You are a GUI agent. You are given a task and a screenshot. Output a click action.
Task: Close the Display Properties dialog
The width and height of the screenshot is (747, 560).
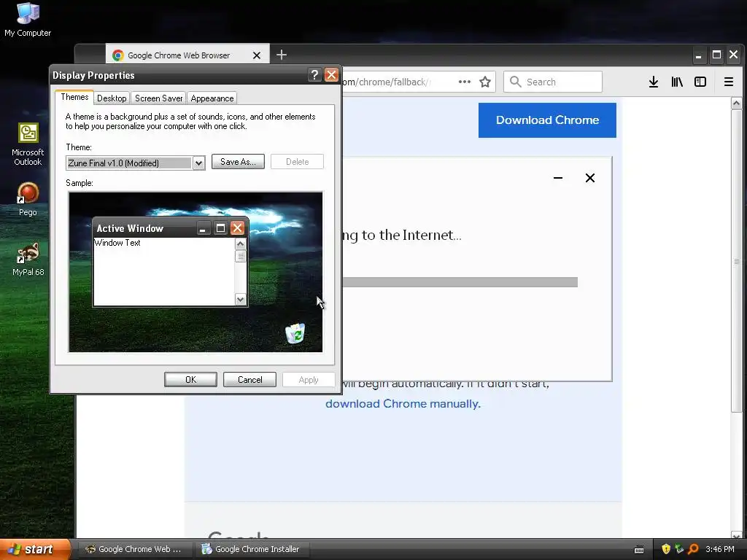[x=331, y=75]
